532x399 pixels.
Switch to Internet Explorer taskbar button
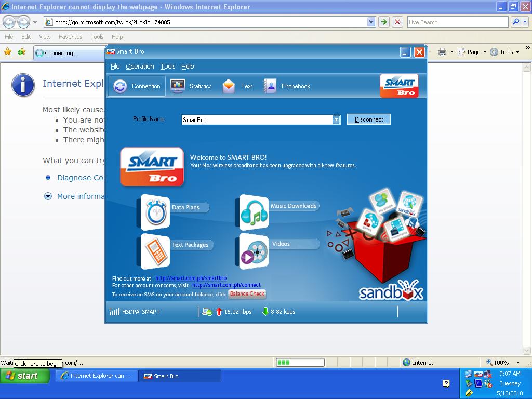click(x=97, y=376)
